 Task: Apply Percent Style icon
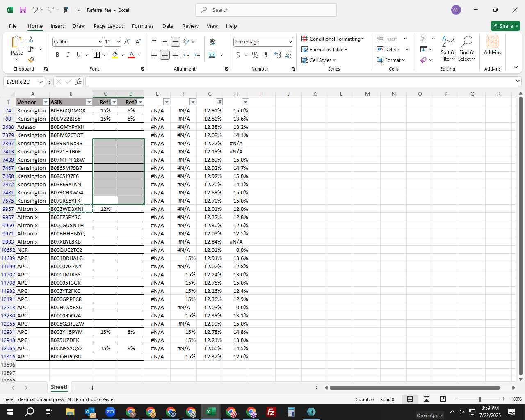pos(255,55)
